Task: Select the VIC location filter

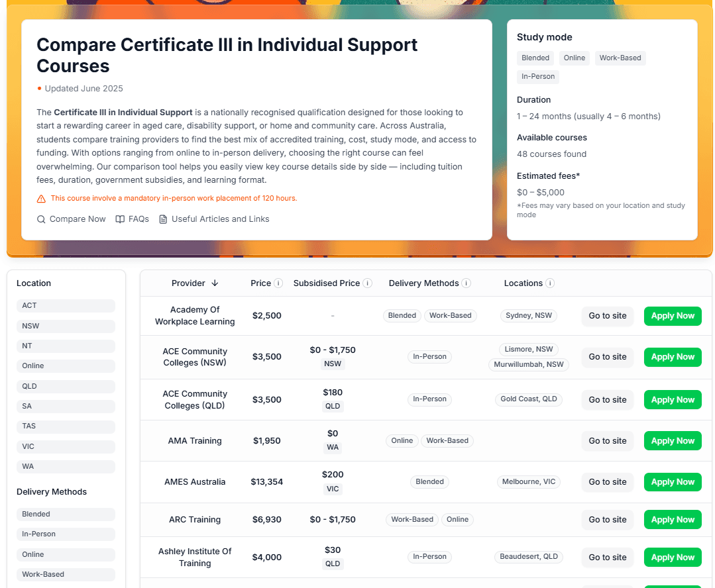Action: (x=66, y=446)
